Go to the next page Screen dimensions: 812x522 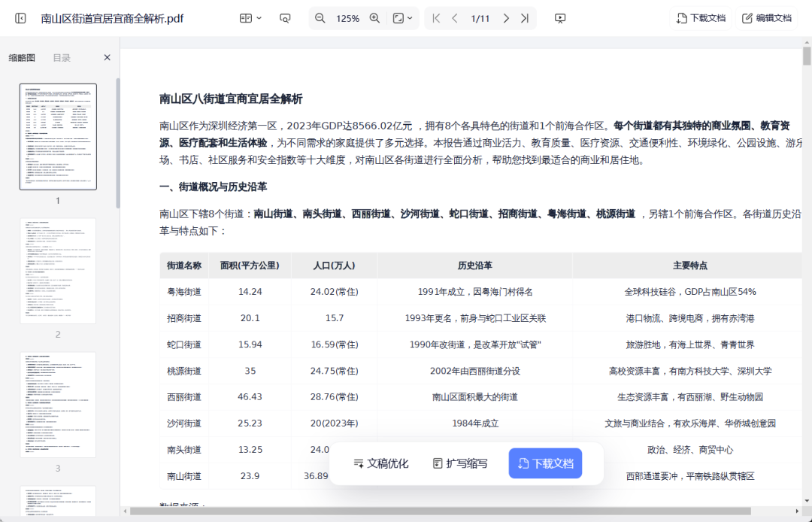[506, 18]
